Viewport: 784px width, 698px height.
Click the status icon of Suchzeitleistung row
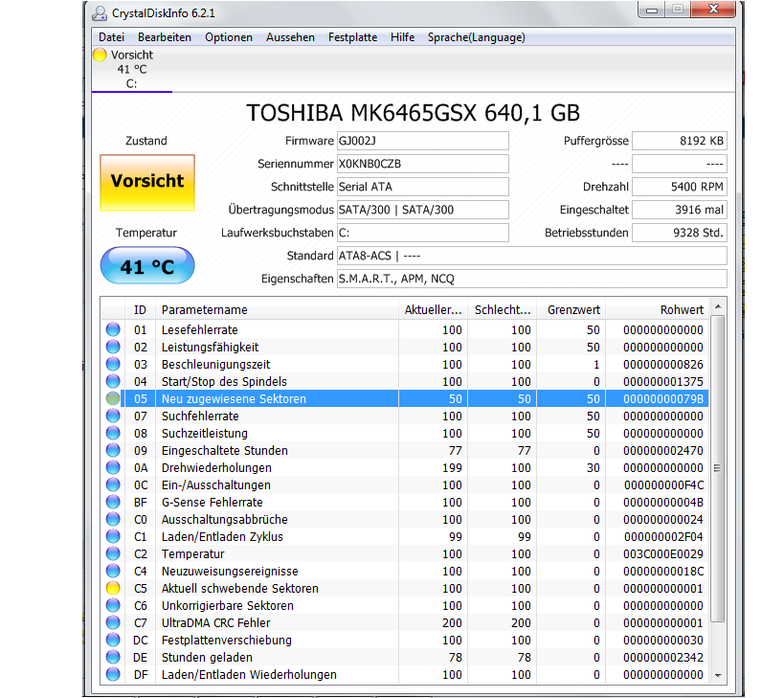coord(114,434)
